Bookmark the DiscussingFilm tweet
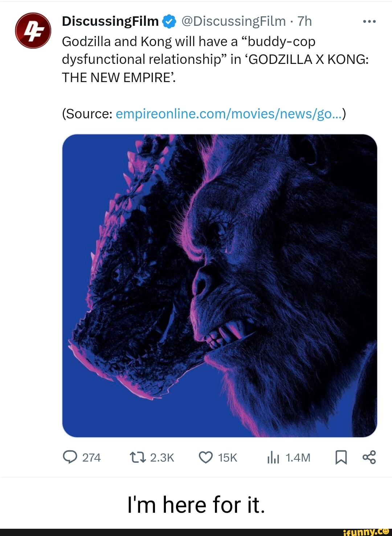392x536 pixels. pyautogui.click(x=341, y=458)
